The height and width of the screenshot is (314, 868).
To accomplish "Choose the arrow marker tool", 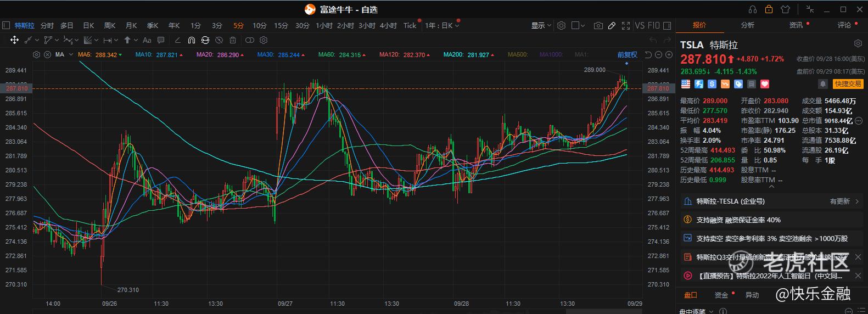I will tap(127, 40).
